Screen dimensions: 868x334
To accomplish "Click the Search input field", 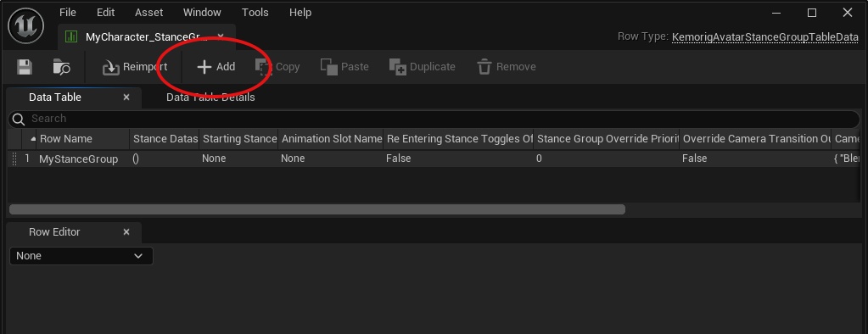I will point(434,119).
